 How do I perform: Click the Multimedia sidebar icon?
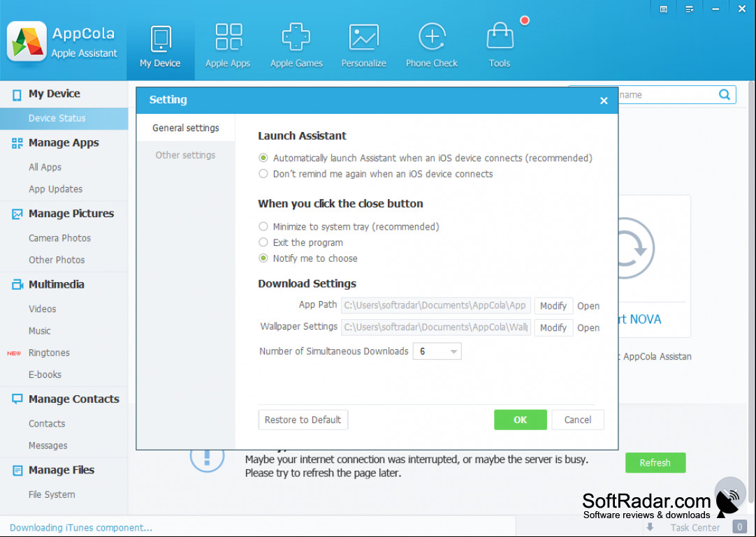tap(17, 285)
